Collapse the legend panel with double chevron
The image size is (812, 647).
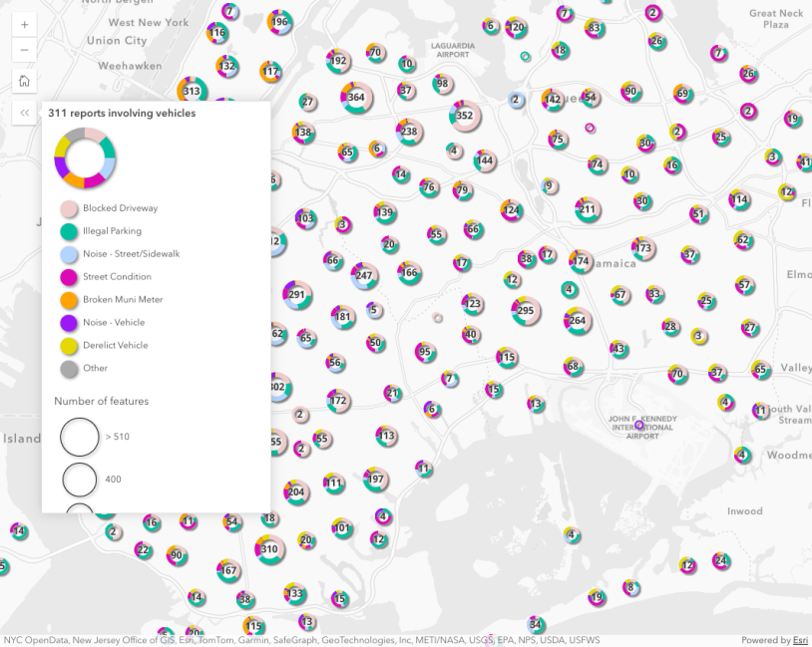click(x=24, y=113)
